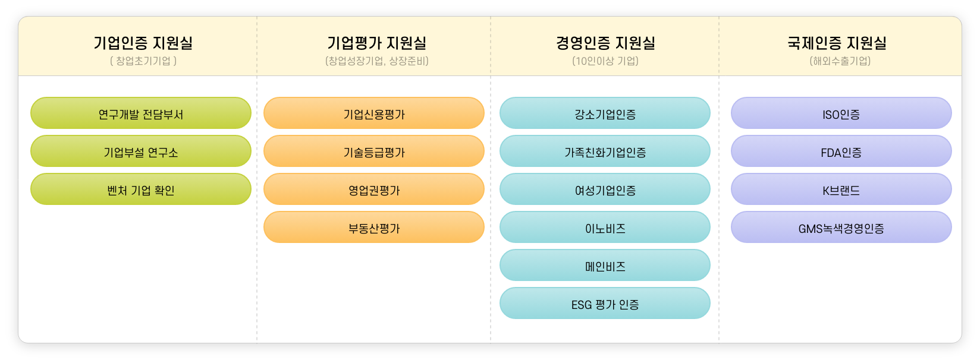Click the 기업인증 지원실 column header
Viewport: 980px width, 363px height.
pyautogui.click(x=143, y=43)
